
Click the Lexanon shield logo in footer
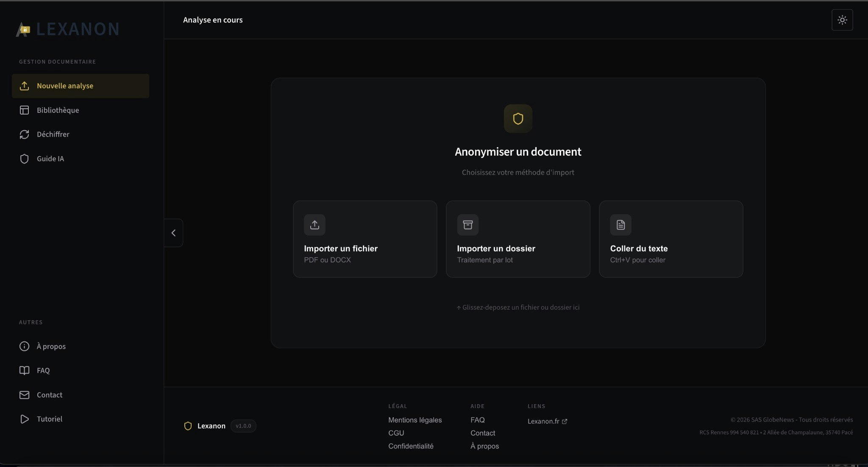point(188,426)
